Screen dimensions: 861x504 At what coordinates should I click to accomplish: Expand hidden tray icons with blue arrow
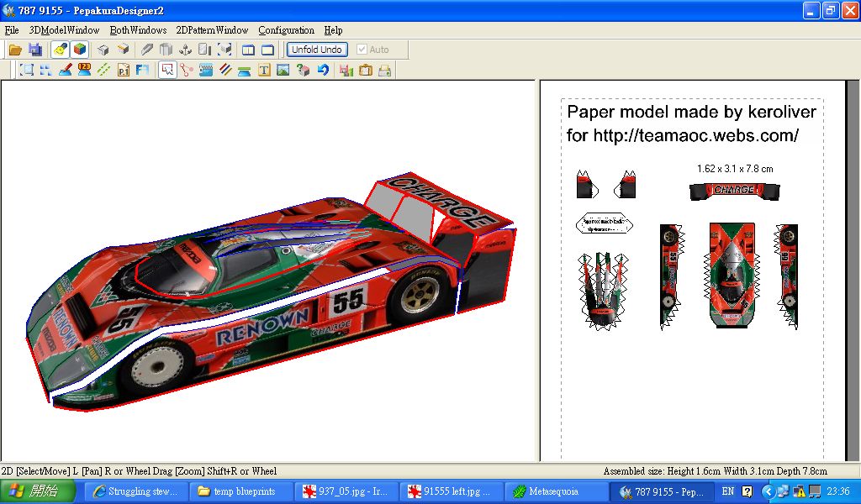pyautogui.click(x=769, y=491)
